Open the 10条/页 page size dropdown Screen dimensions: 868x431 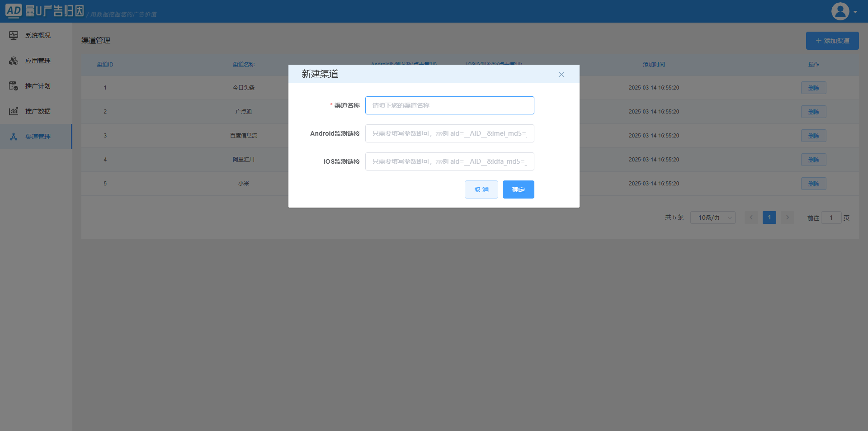(x=713, y=218)
